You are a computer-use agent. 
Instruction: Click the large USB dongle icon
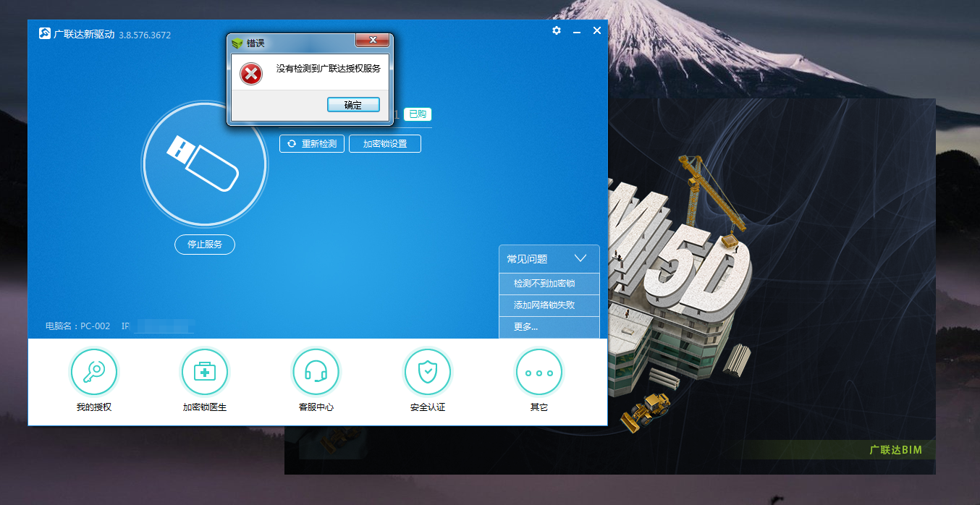pyautogui.click(x=205, y=164)
